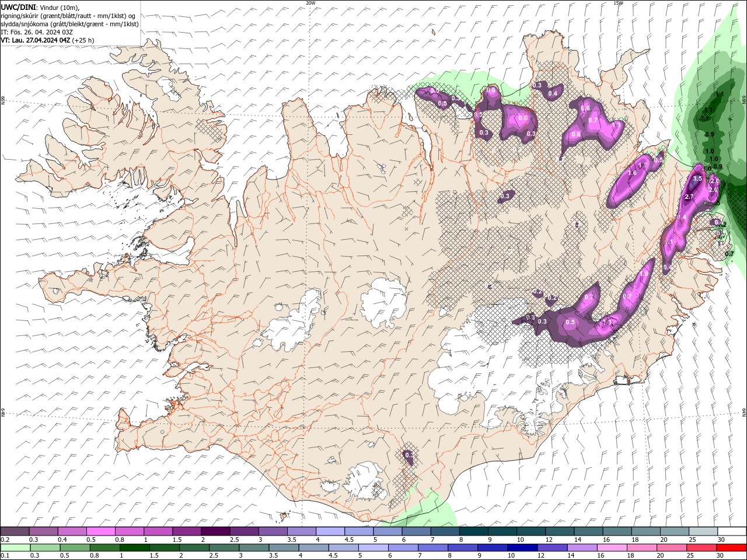The height and width of the screenshot is (560, 747).
Task: Pick the grey-blue 3.5 rain legend swatch
Action: click(284, 548)
